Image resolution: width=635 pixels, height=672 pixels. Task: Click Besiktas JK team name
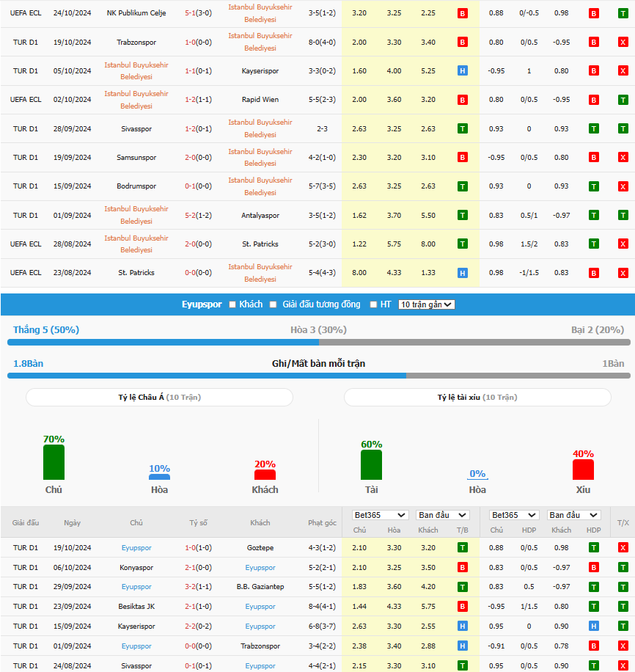click(136, 607)
